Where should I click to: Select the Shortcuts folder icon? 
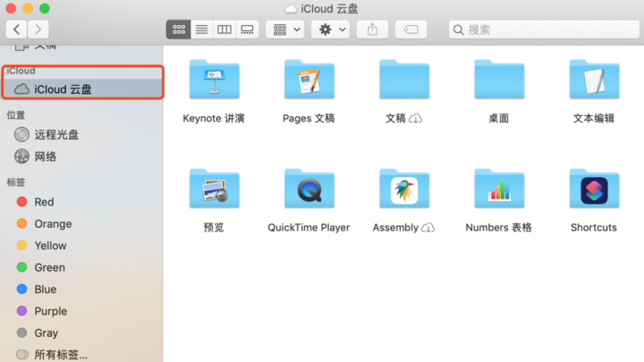(x=594, y=189)
